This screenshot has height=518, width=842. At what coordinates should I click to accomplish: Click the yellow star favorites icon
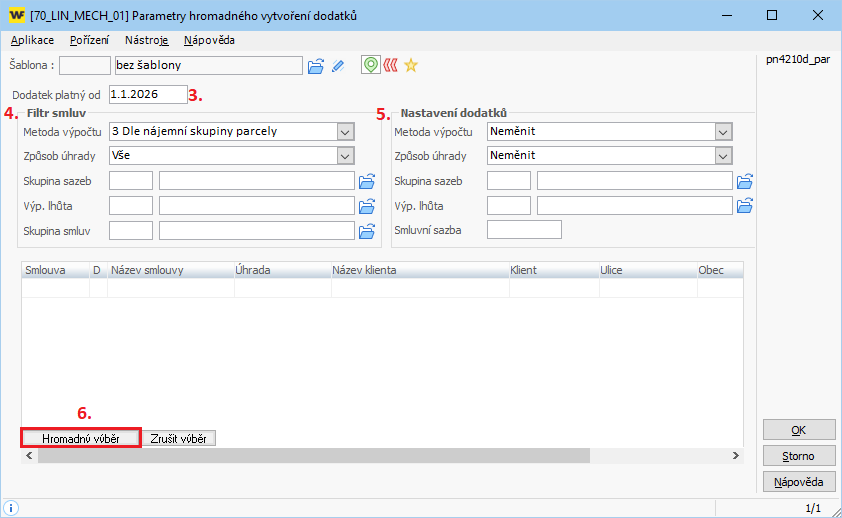tap(410, 66)
